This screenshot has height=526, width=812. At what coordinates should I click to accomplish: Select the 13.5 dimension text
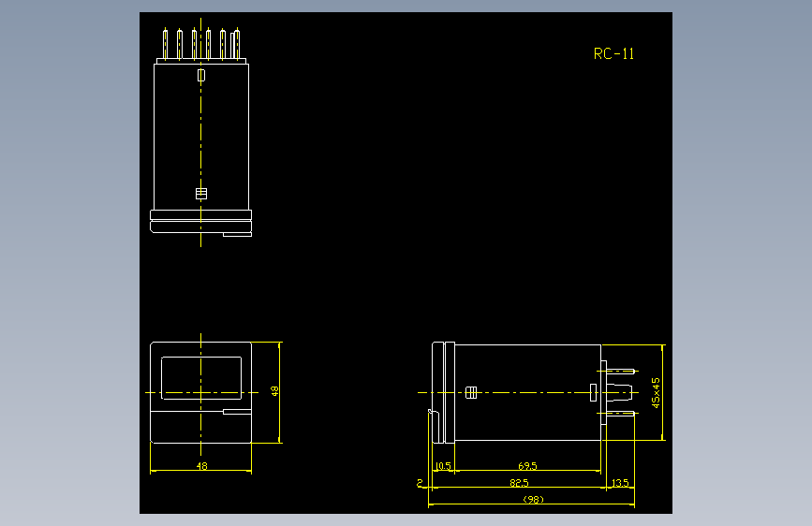point(620,483)
